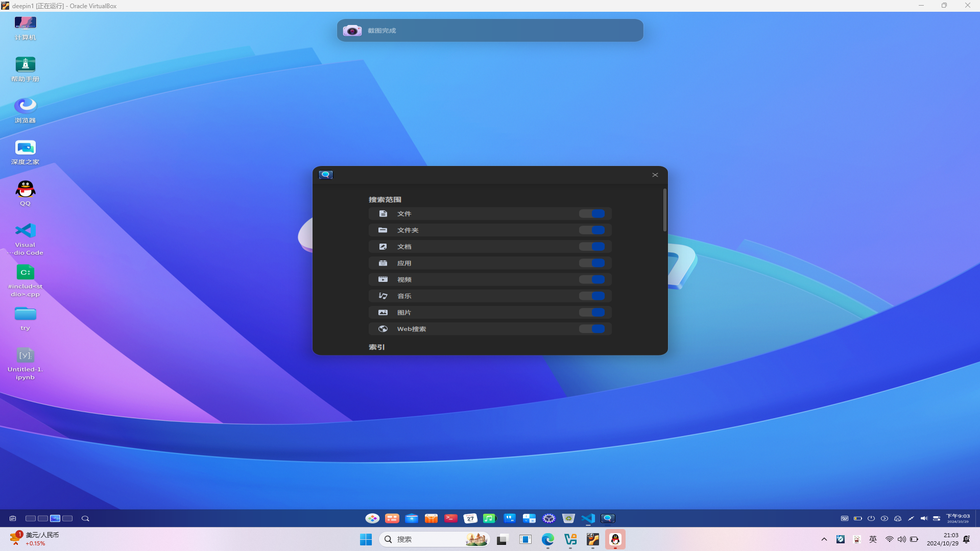This screenshot has height=551, width=980.
Task: Open the calendar dock icon
Action: (470, 518)
